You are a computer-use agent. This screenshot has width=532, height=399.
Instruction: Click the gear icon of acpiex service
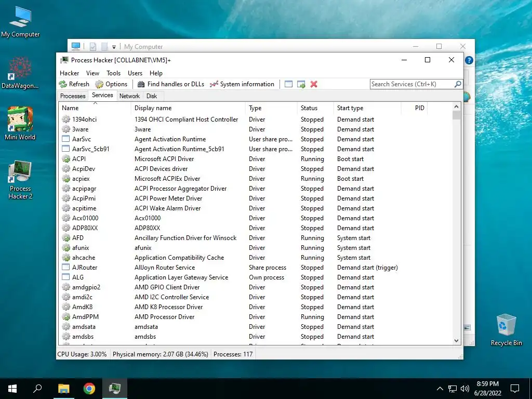[x=66, y=179]
